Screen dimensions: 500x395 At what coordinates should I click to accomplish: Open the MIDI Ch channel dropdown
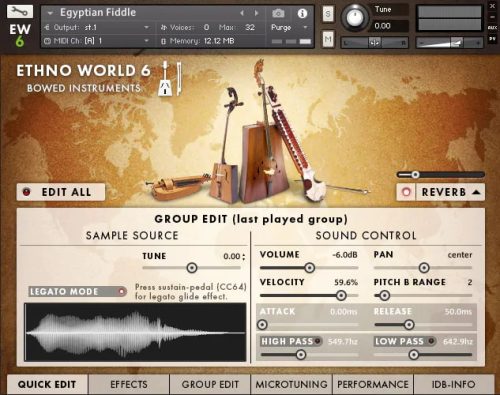pos(146,41)
